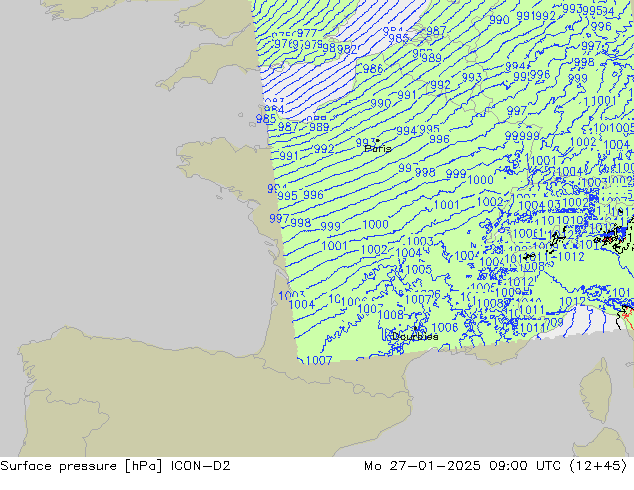The width and height of the screenshot is (634, 490).
Task: Click the '09:00 UTC' time stamp
Action: [525, 465]
